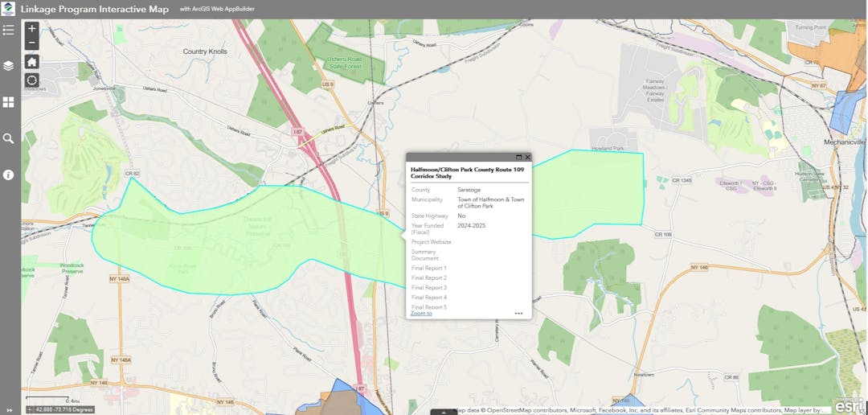Click the Esri logo in the corner
The width and height of the screenshot is (868, 415).
(x=850, y=405)
